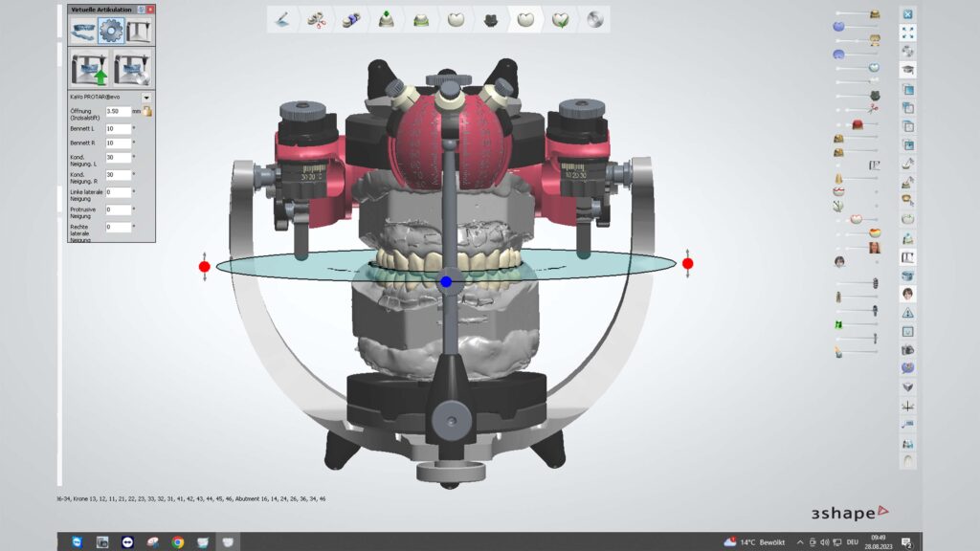Select the jaw scan icon in articulation panel

84,32
